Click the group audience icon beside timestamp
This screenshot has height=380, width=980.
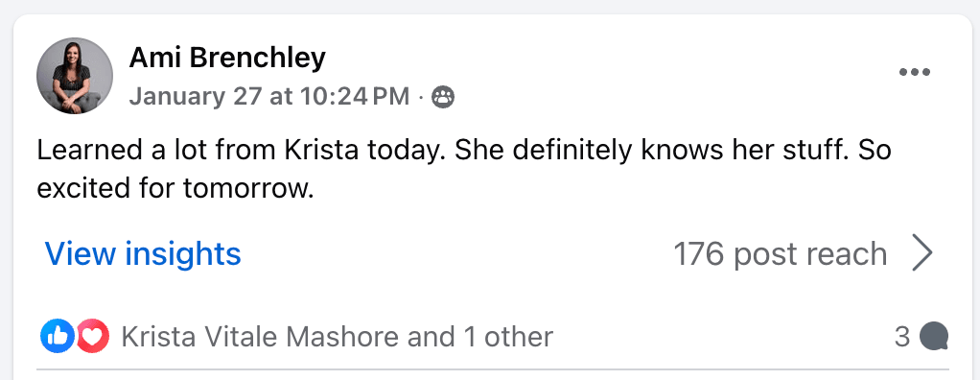pyautogui.click(x=443, y=97)
